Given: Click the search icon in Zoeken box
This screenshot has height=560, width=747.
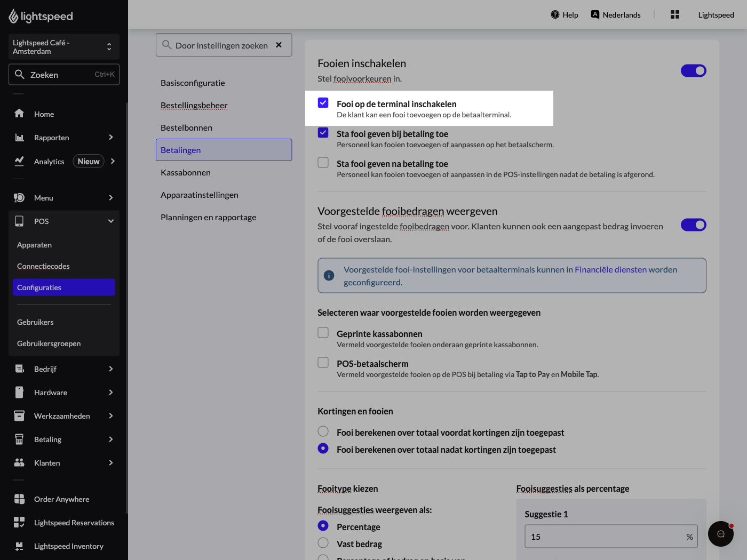Looking at the screenshot, I should click(20, 74).
